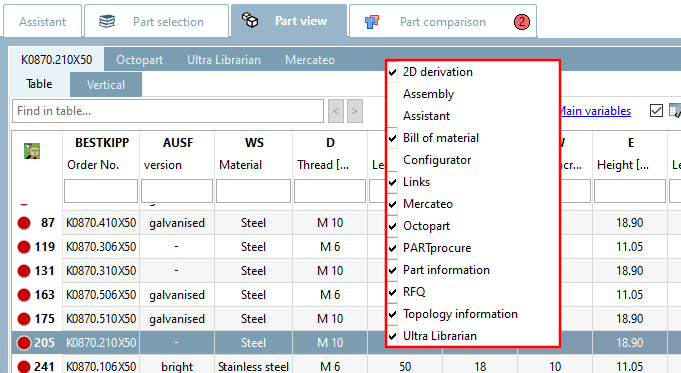This screenshot has height=373, width=681.
Task: Click the green filter icon in table header
Action: pyautogui.click(x=32, y=151)
